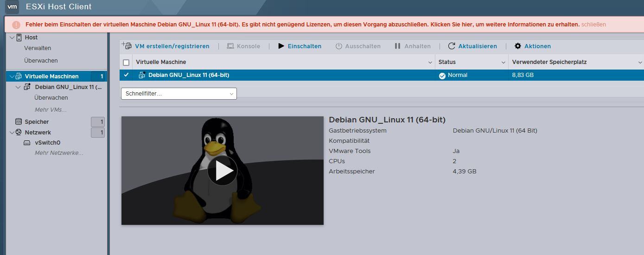Image resolution: width=644 pixels, height=255 pixels.
Task: Refresh the list via Aktualisieren label
Action: click(x=478, y=46)
